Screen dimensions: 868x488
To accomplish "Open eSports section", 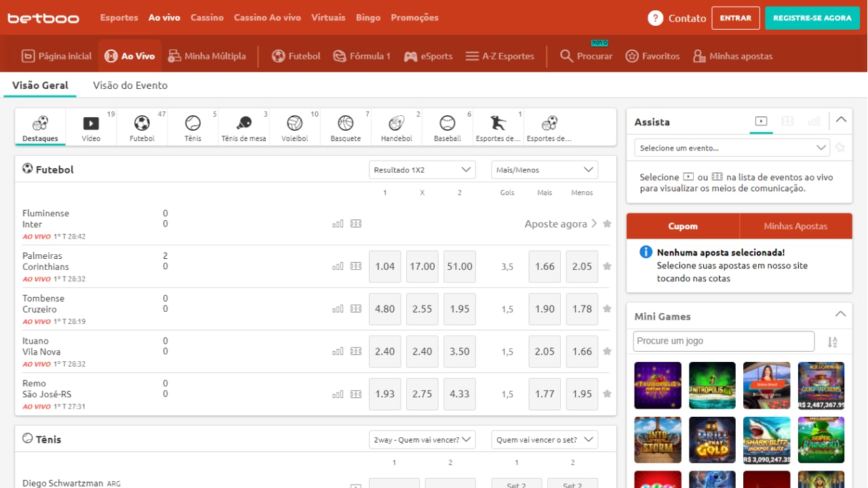I will tap(428, 56).
